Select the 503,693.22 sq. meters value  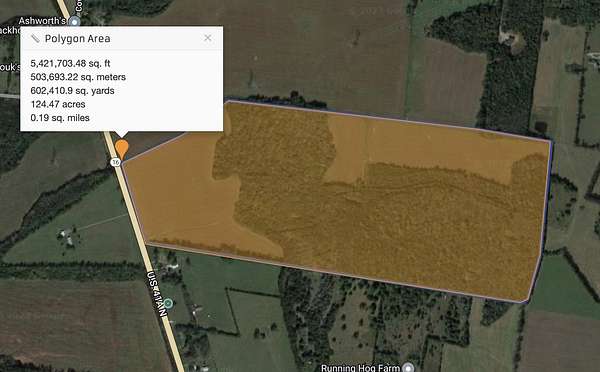78,77
